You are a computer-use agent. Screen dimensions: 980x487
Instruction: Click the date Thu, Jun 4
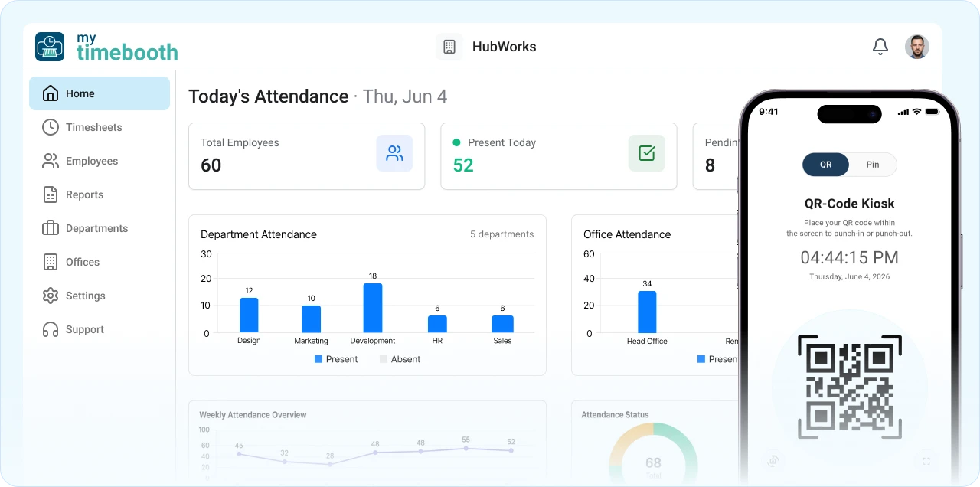pos(405,96)
